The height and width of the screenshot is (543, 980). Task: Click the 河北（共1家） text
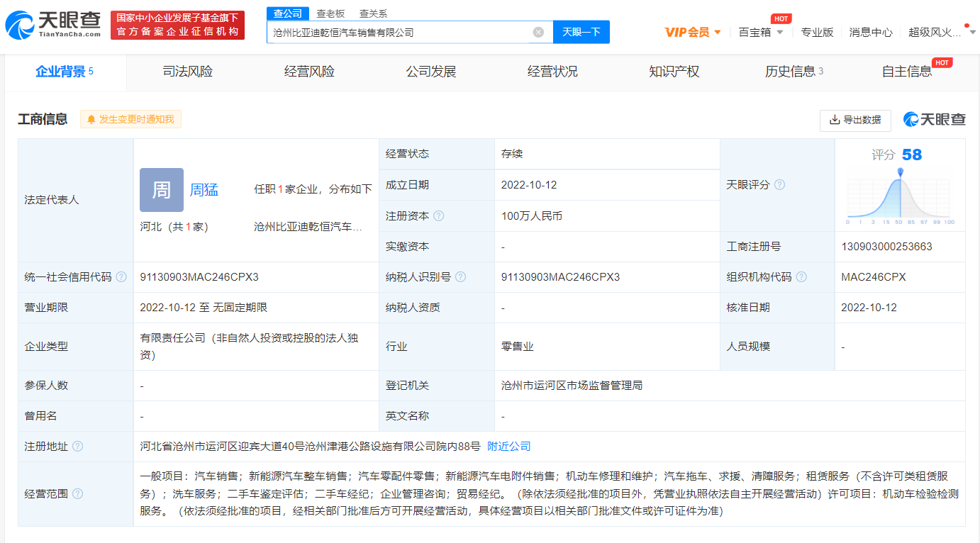174,228
